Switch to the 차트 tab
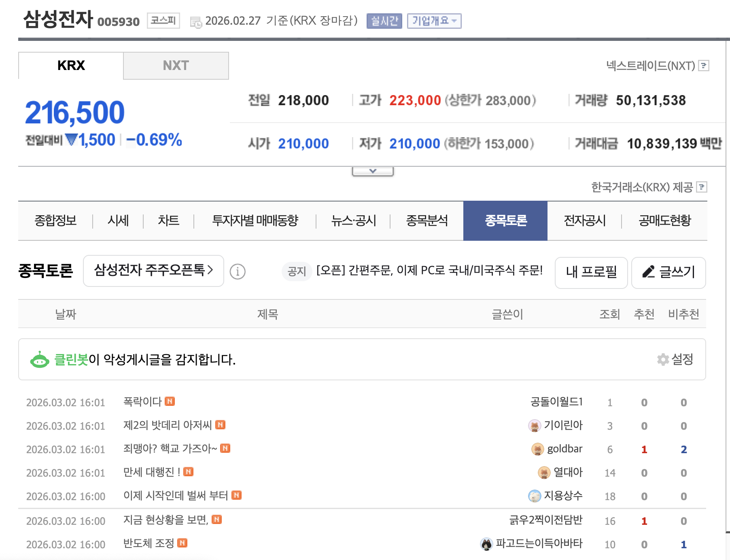The width and height of the screenshot is (730, 560). 168,221
